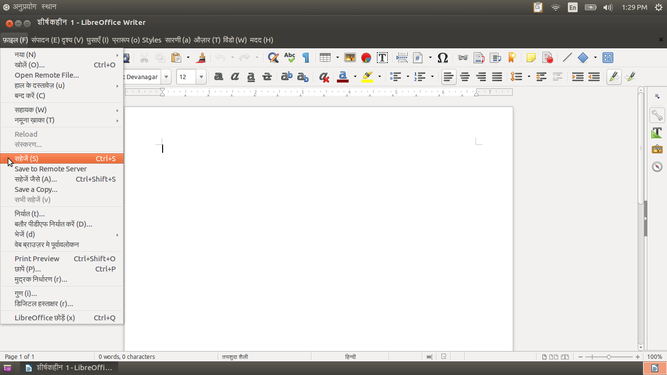Open font color dropdown arrow
The image size is (667, 375).
[x=355, y=77]
